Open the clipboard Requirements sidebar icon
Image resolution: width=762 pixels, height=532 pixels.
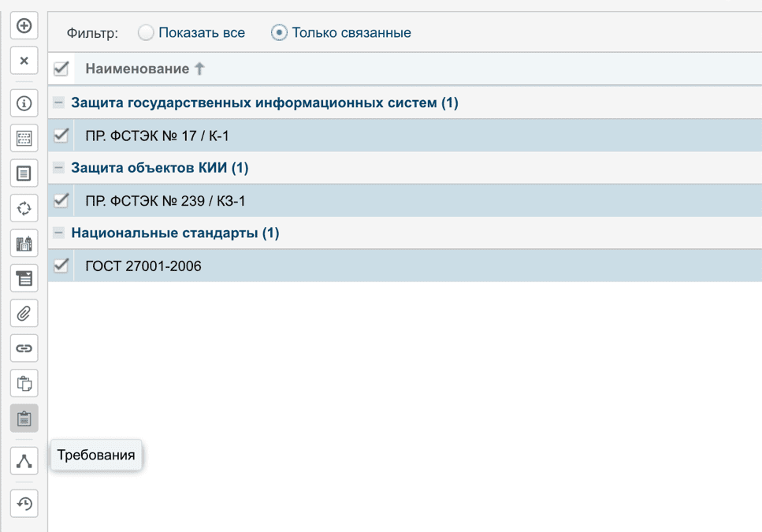click(24, 419)
